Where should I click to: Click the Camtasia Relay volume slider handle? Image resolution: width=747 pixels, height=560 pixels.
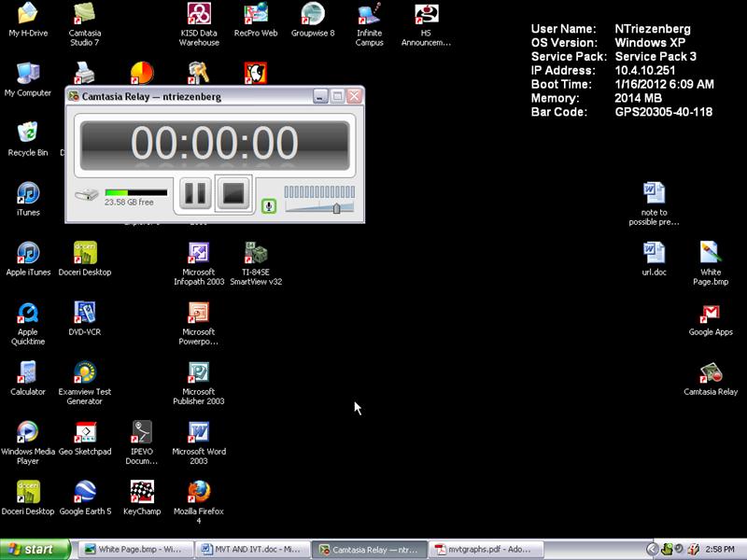coord(336,208)
